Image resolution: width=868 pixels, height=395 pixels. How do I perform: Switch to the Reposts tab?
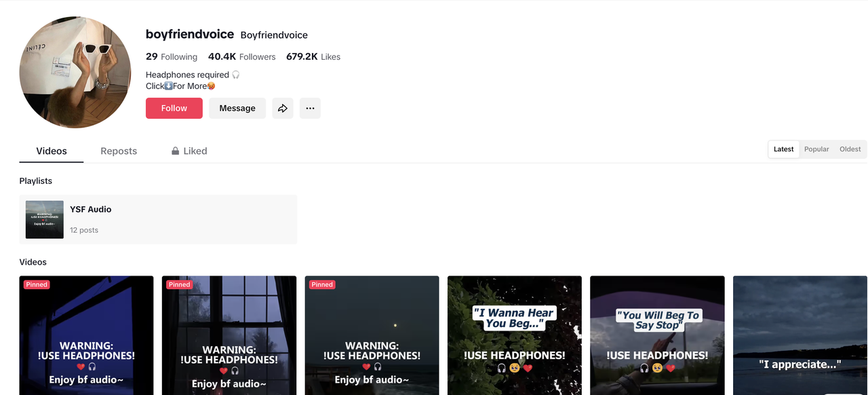coord(119,151)
